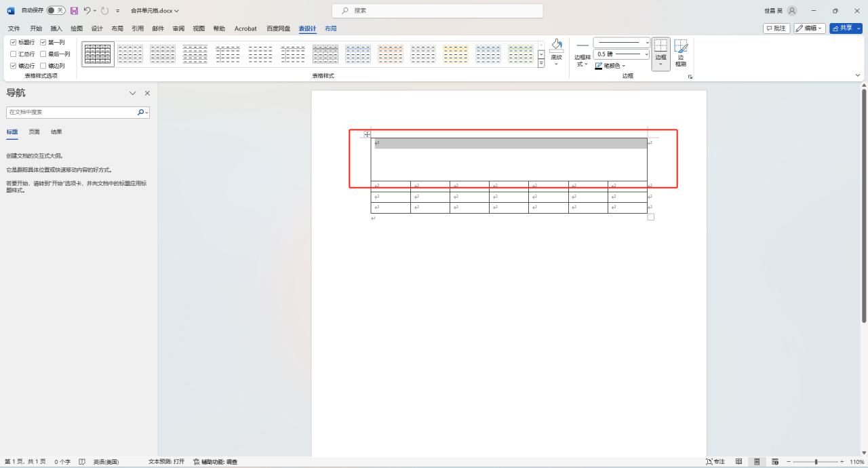Switch to the Acrobat ribbon tab
This screenshot has width=868, height=468.
pos(245,28)
